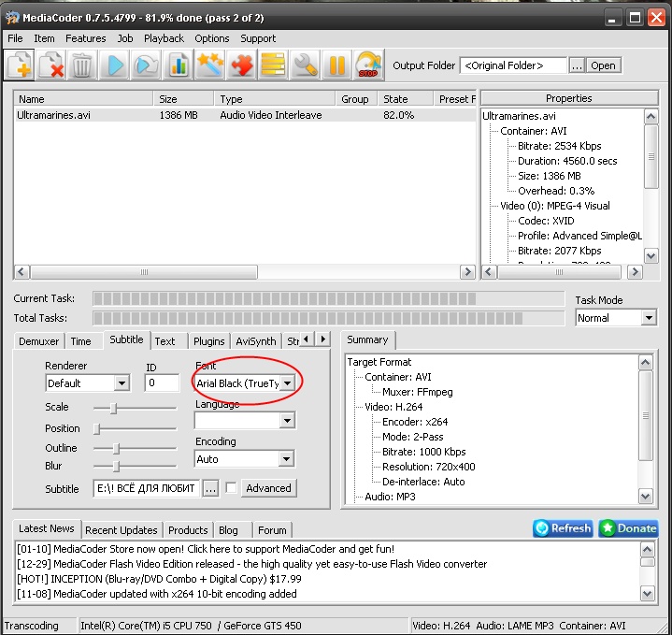Click the bar chart statistics icon
The width and height of the screenshot is (672, 635).
pyautogui.click(x=178, y=65)
